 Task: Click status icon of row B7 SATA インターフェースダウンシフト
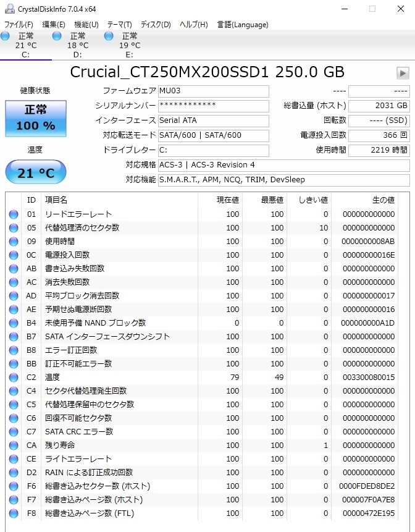pyautogui.click(x=14, y=336)
